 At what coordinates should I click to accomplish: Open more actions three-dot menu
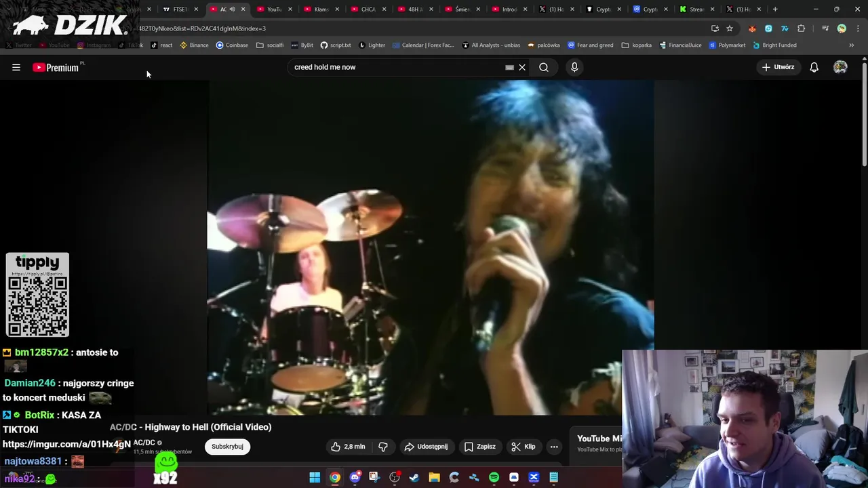coord(554,447)
